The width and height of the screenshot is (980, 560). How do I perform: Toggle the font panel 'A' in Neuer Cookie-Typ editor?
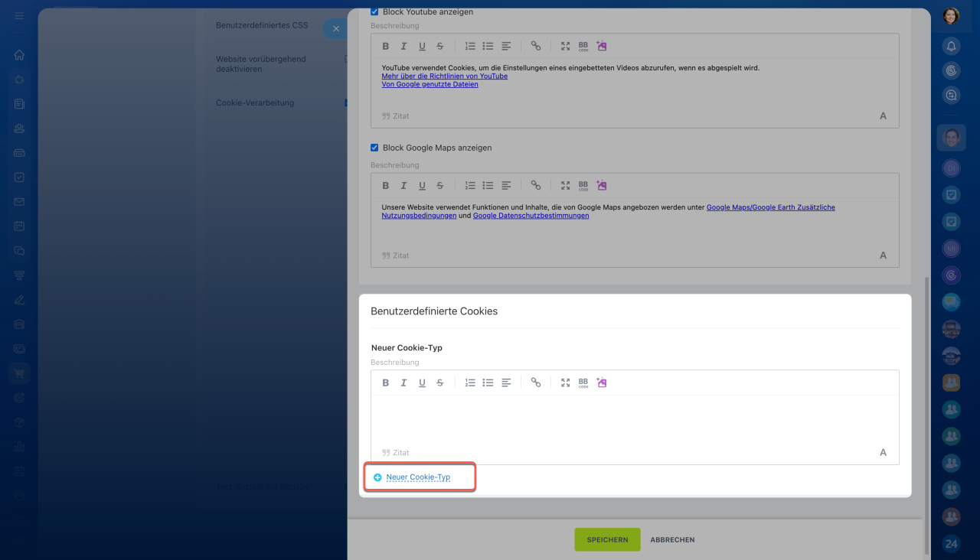883,453
